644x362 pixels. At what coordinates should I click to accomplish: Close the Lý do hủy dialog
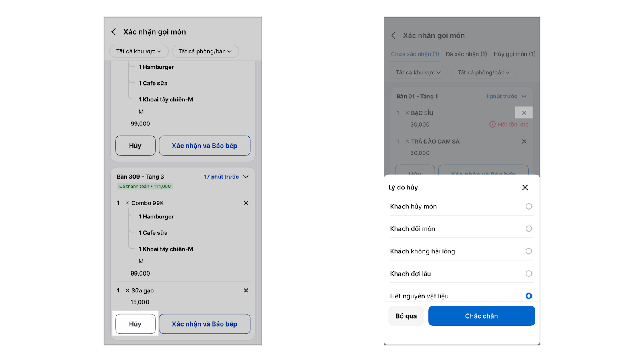coord(525,187)
